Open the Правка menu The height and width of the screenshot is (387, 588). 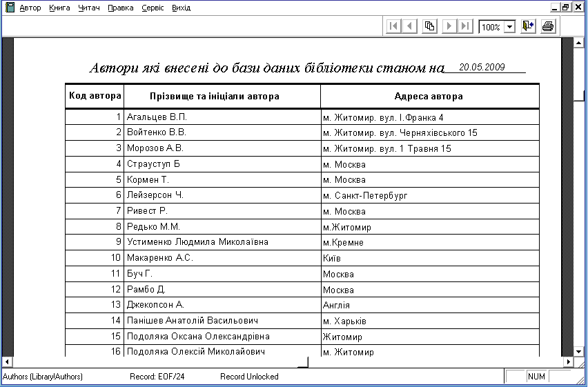(x=120, y=8)
